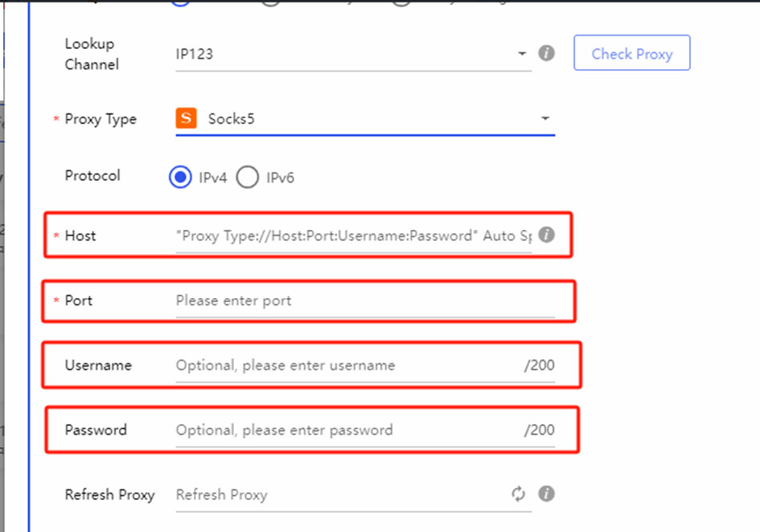Click the Username /200 character counter
The width and height of the screenshot is (760, 532).
click(539, 366)
